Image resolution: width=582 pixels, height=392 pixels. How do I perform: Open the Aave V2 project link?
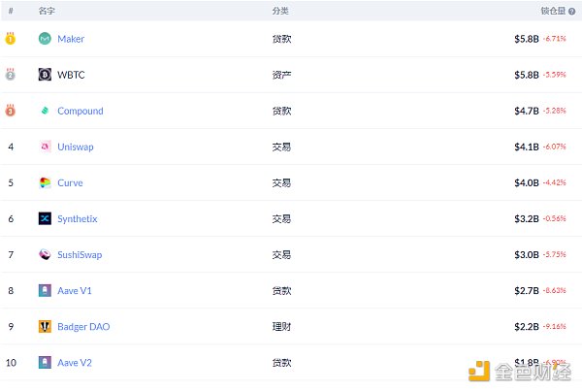[x=75, y=362]
